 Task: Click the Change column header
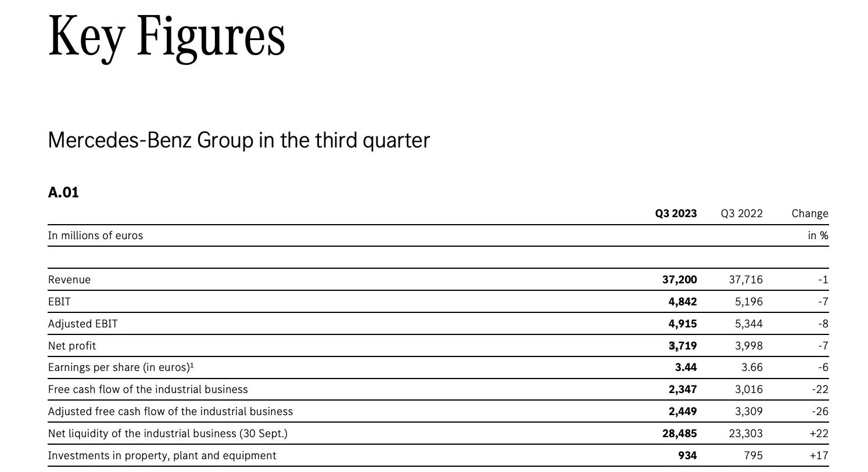[810, 214]
